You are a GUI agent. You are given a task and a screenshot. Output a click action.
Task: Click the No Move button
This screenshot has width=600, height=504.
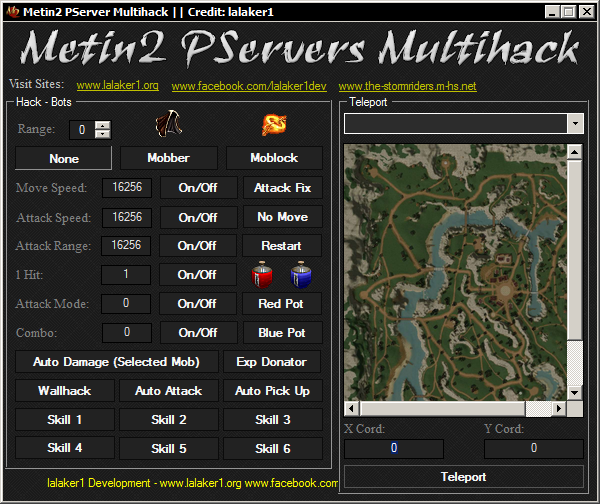[x=283, y=217]
